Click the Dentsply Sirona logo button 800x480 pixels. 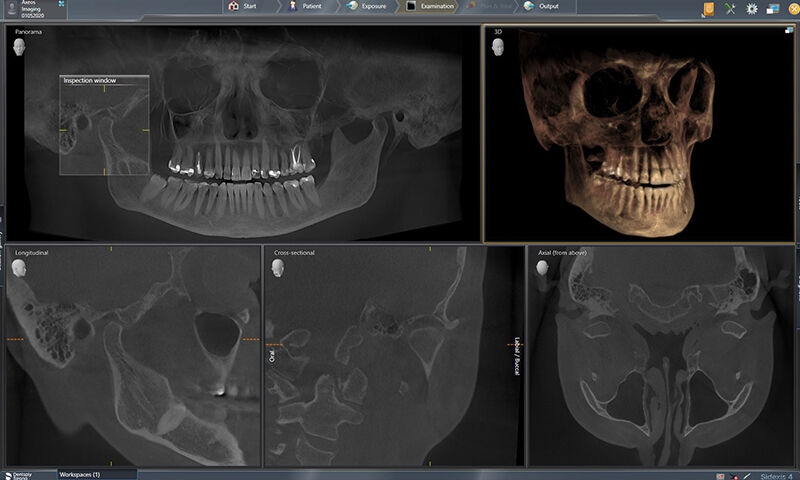[20, 473]
